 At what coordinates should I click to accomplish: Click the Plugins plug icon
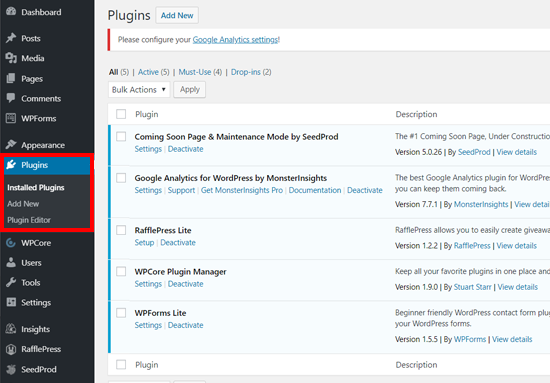[x=11, y=164]
